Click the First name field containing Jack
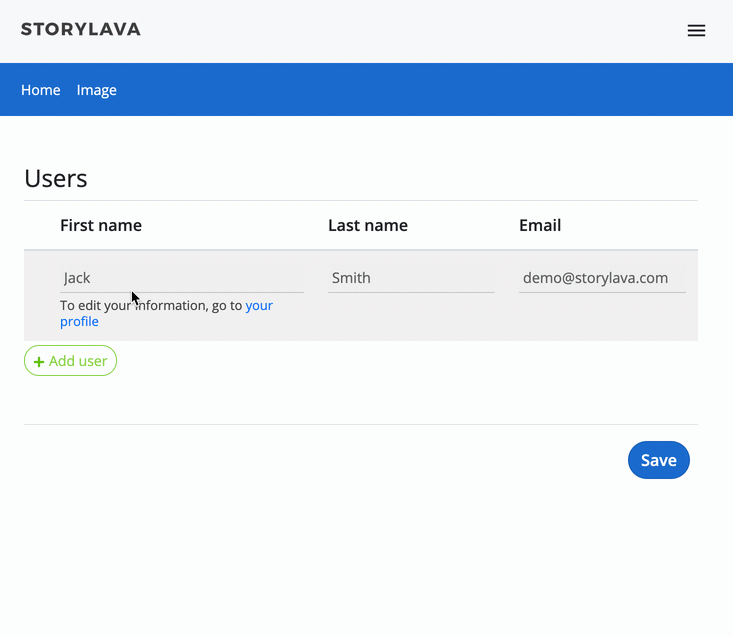Image resolution: width=733 pixels, height=636 pixels. 181,278
